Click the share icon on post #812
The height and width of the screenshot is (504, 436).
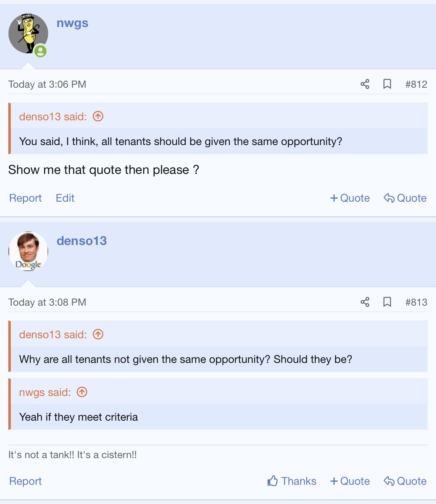click(x=365, y=84)
